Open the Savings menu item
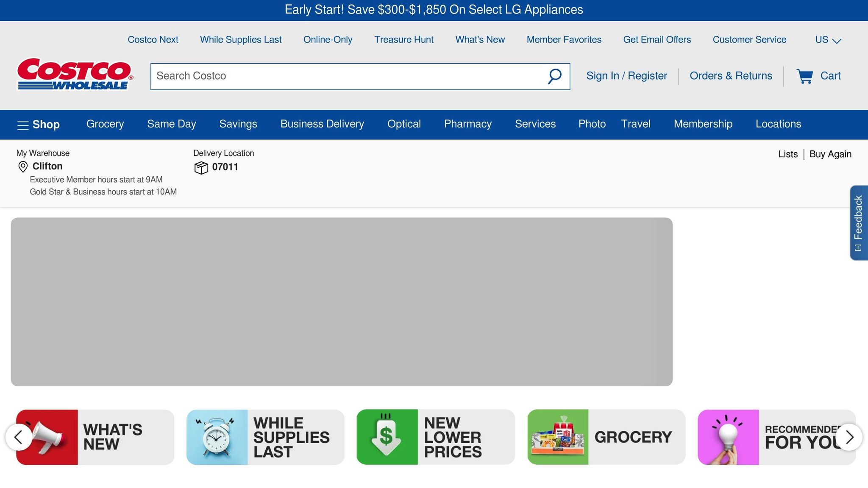Viewport: 868px width, 488px height. pyautogui.click(x=238, y=124)
